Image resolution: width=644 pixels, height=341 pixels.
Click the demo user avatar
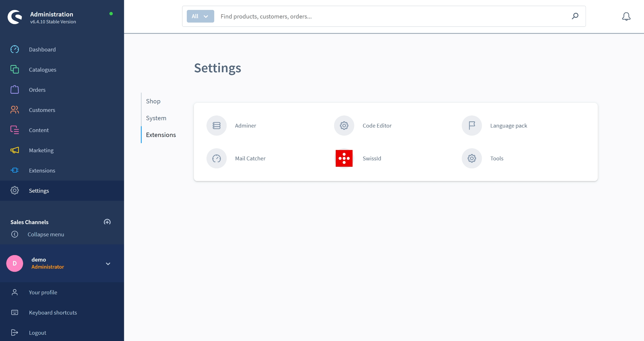[15, 263]
